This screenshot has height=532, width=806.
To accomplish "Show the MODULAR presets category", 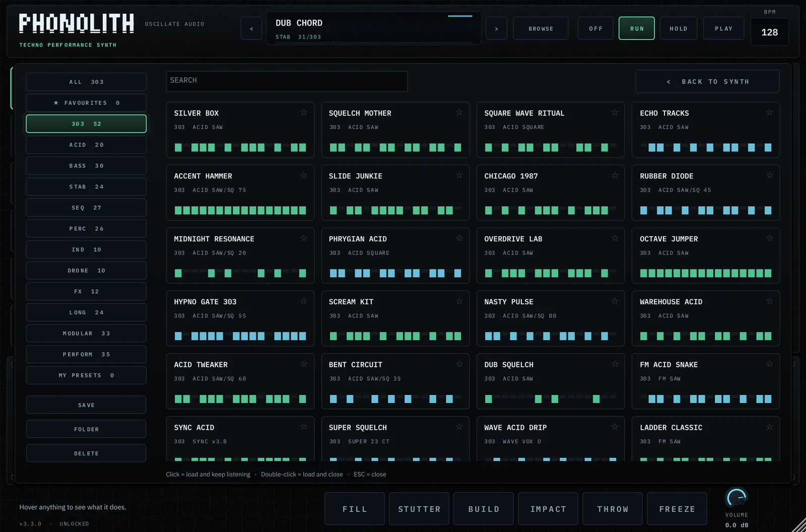I will [x=86, y=334].
